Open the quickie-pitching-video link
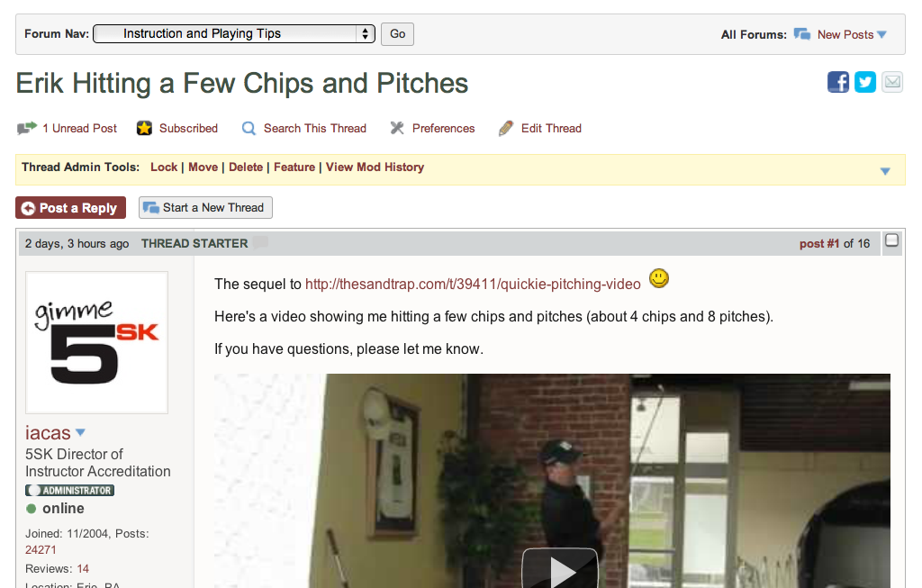This screenshot has width=922, height=588. pos(473,284)
